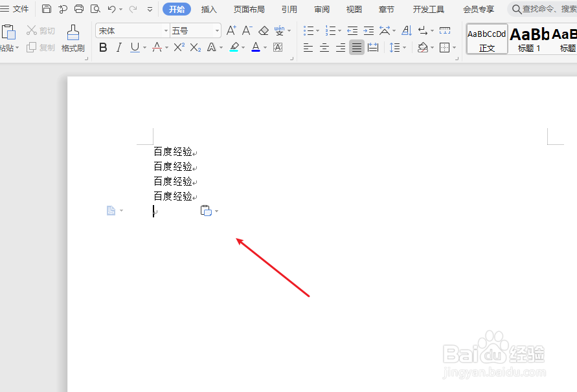
Task: Open the quick access toolbar customize dropdown
Action: pyautogui.click(x=150, y=10)
